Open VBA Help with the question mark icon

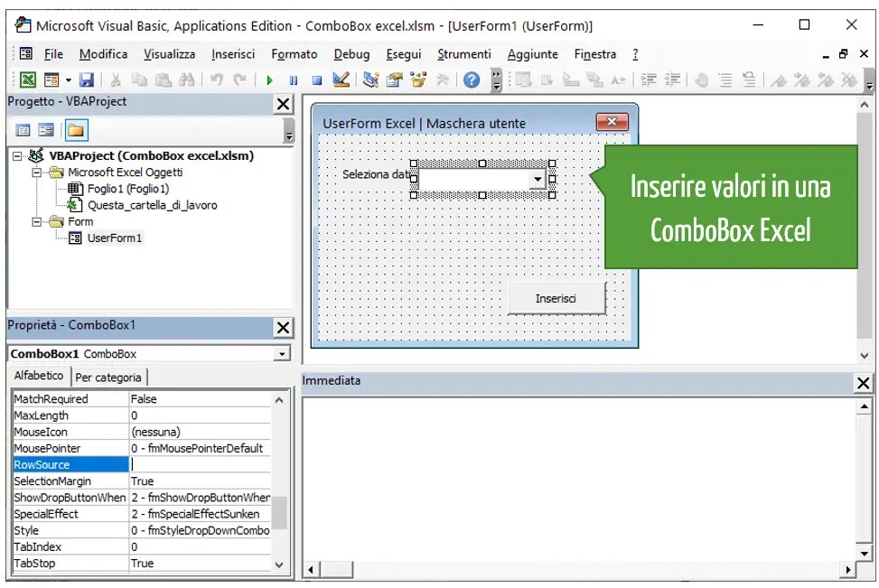point(471,79)
